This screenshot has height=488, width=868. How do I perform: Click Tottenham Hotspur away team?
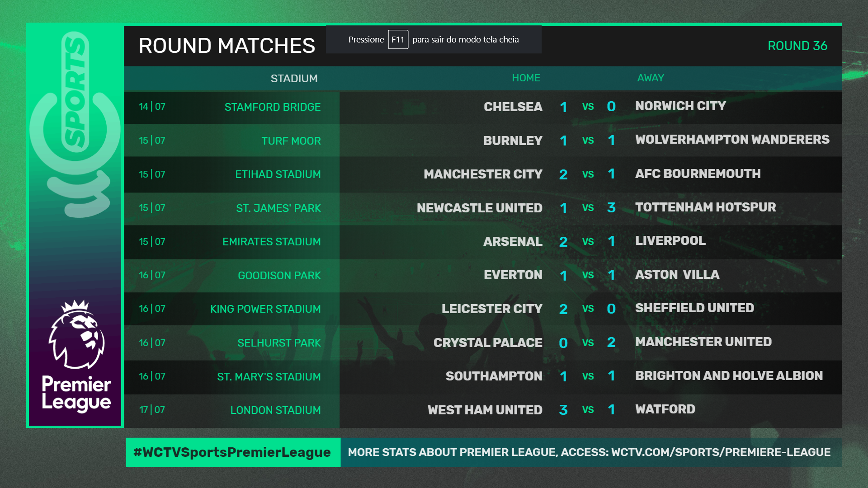point(705,207)
